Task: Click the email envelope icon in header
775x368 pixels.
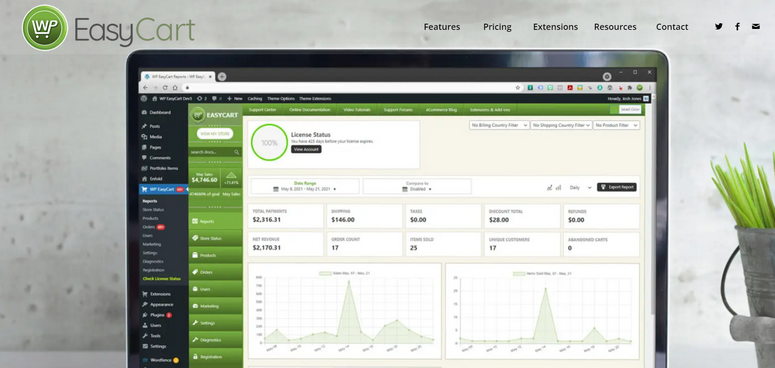Action: point(756,27)
